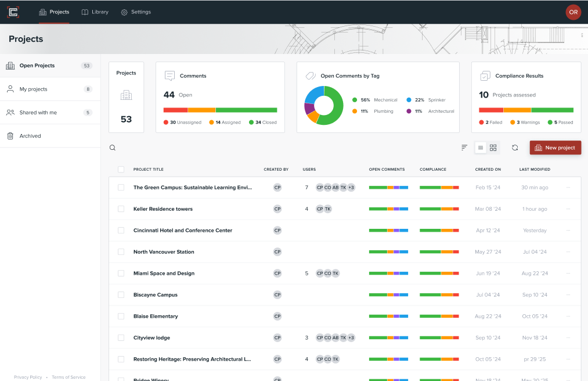The height and width of the screenshot is (381, 588).
Task: Open row actions menu for Miami Space and Design
Action: click(x=568, y=274)
